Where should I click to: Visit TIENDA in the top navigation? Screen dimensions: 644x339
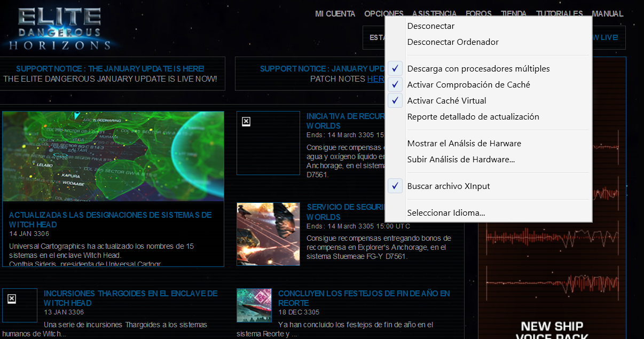click(514, 14)
